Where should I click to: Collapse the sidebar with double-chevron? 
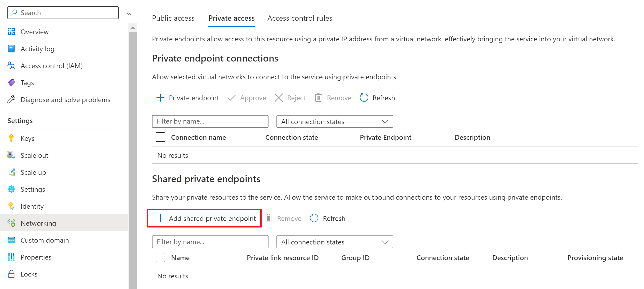(129, 13)
